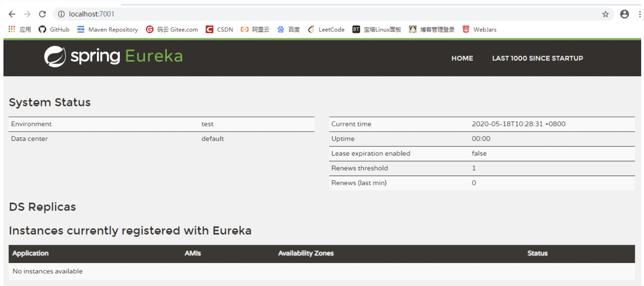Reload the page with the refresh icon

tap(42, 14)
